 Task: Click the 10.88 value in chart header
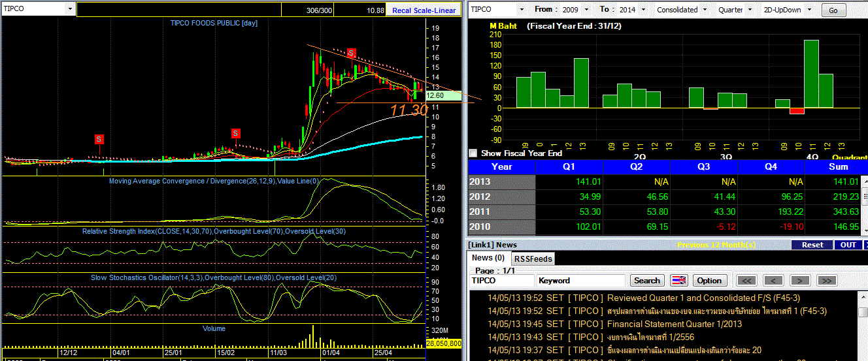[376, 10]
